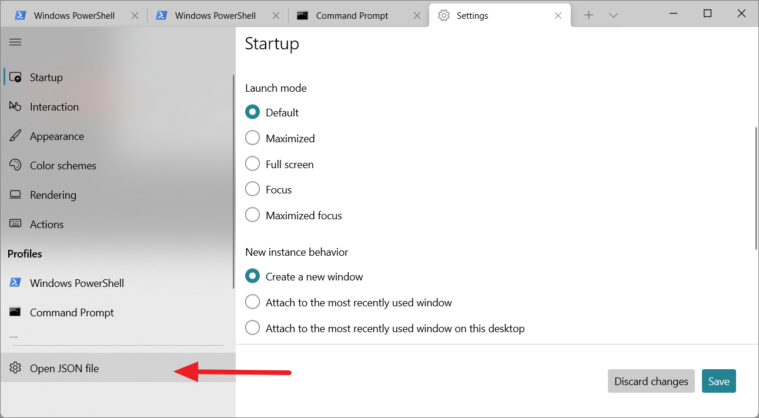The image size is (759, 418).
Task: Click the Open JSON file gear icon
Action: click(x=15, y=369)
